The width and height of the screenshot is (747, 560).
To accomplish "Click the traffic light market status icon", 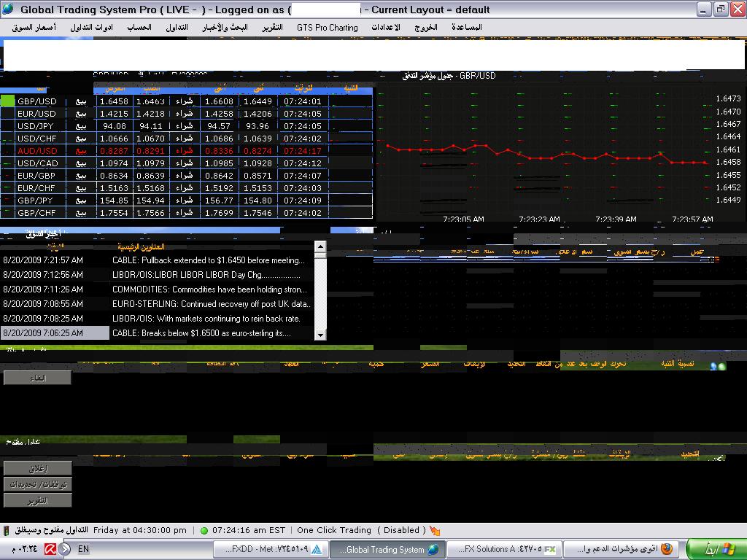I will [7, 530].
